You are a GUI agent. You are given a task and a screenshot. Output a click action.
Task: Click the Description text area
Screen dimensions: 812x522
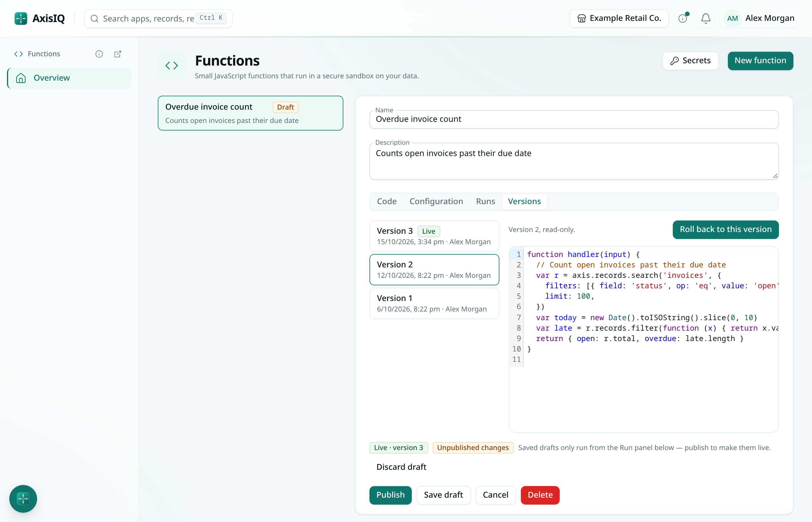click(574, 161)
